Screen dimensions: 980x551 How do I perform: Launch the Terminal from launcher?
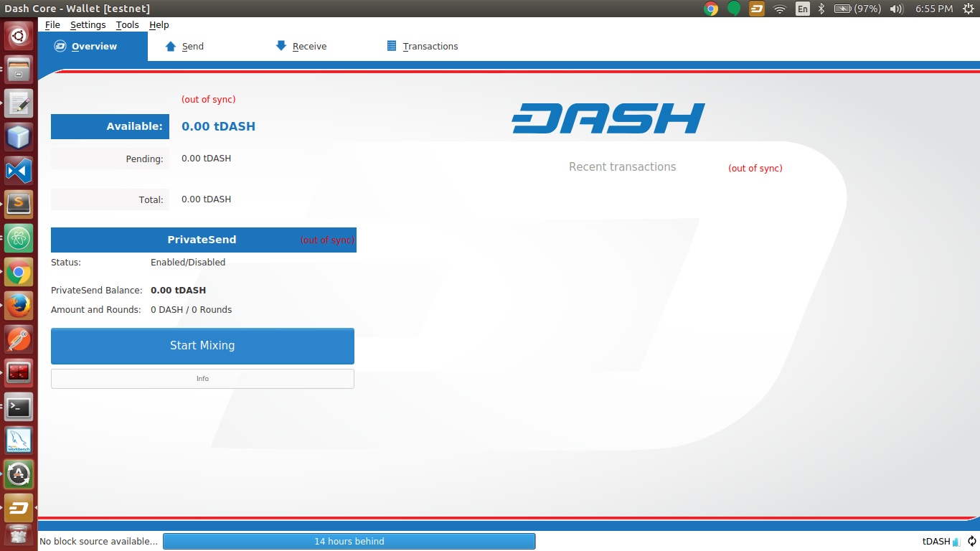point(19,407)
